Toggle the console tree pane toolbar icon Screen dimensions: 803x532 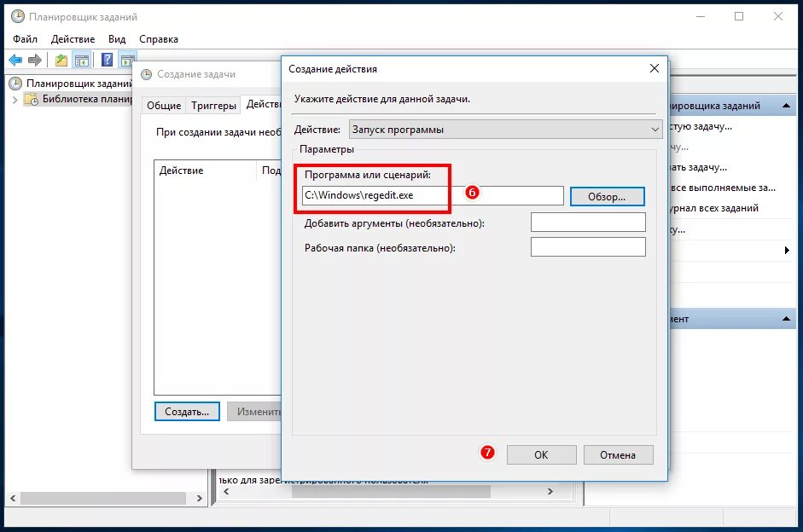[81, 61]
